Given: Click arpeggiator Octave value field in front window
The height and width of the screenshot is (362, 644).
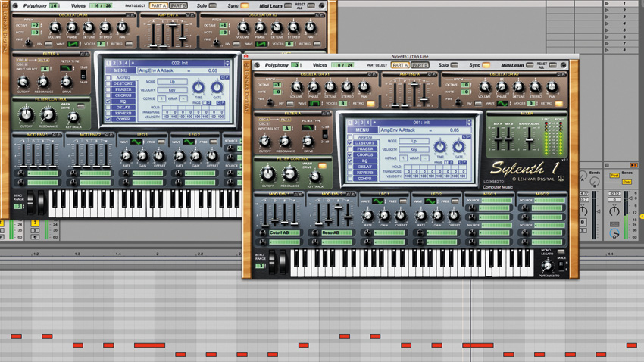Looking at the screenshot, I should [x=403, y=158].
